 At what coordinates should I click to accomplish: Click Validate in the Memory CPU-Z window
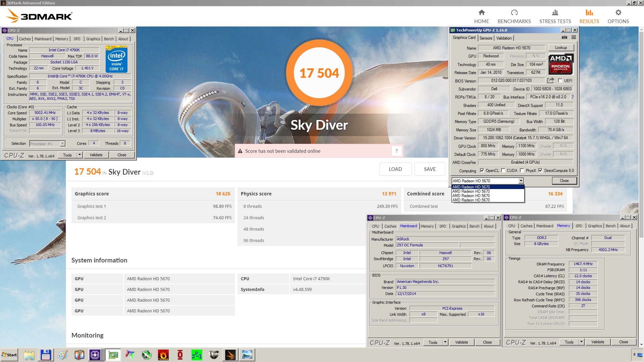coord(598,342)
